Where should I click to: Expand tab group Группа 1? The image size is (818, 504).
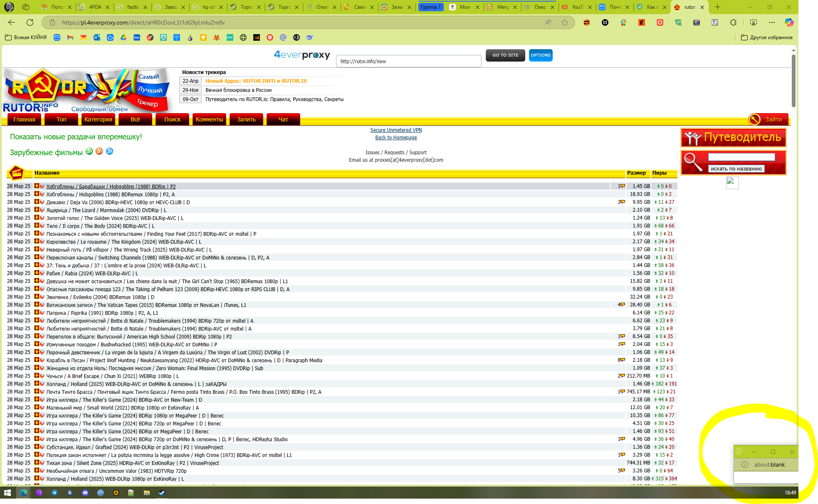click(x=430, y=7)
